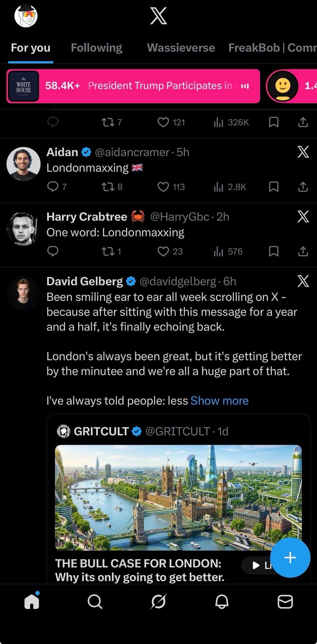This screenshot has width=317, height=644.
Task: Open the White House live broadcast banner
Action: click(133, 86)
